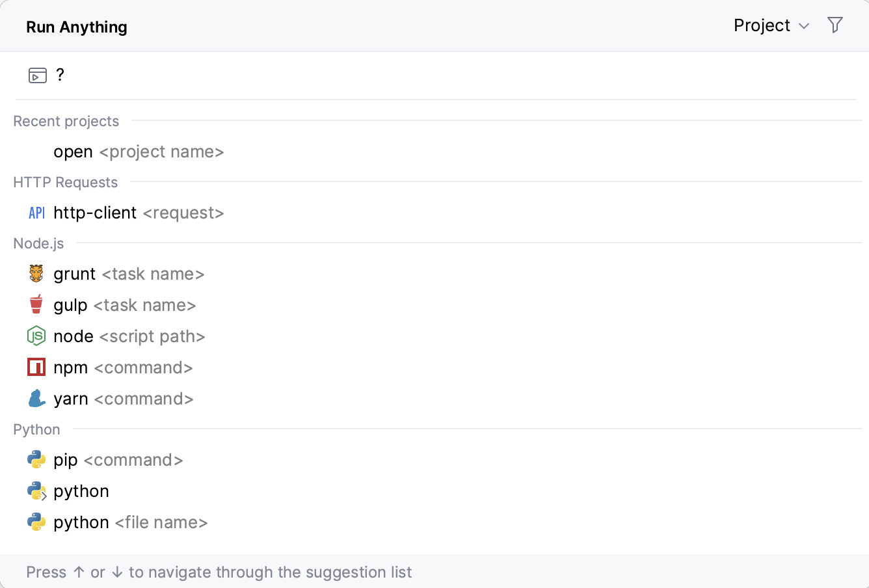Select the node script icon

pyautogui.click(x=37, y=336)
